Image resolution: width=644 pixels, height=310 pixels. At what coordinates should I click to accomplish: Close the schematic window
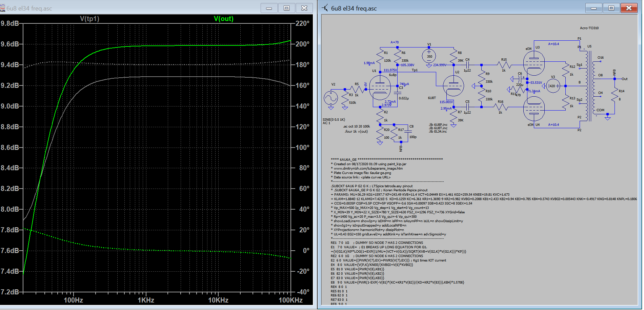click(629, 8)
